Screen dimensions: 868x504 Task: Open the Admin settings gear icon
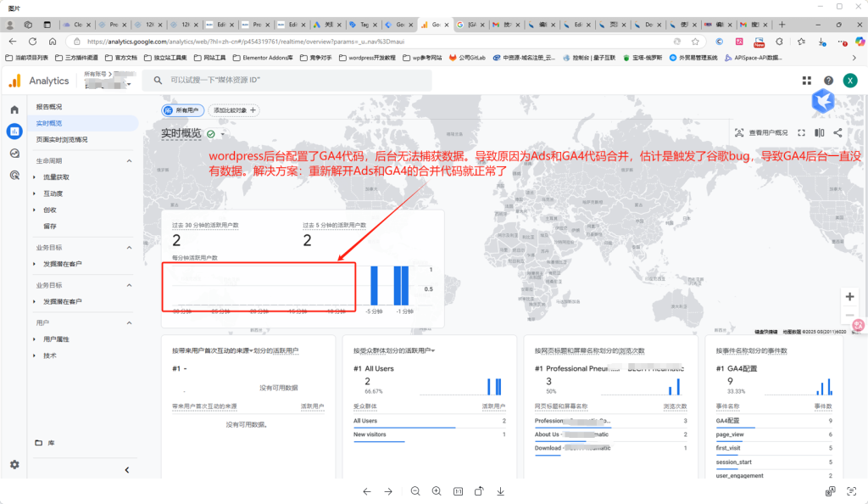[14, 465]
